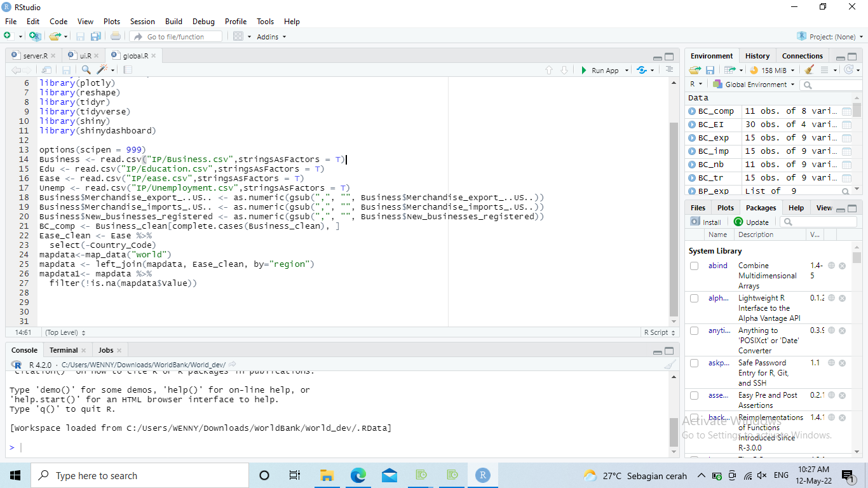Viewport: 868px width, 488px height.
Task: Click the new project icon on the toolbar
Action: point(36,36)
